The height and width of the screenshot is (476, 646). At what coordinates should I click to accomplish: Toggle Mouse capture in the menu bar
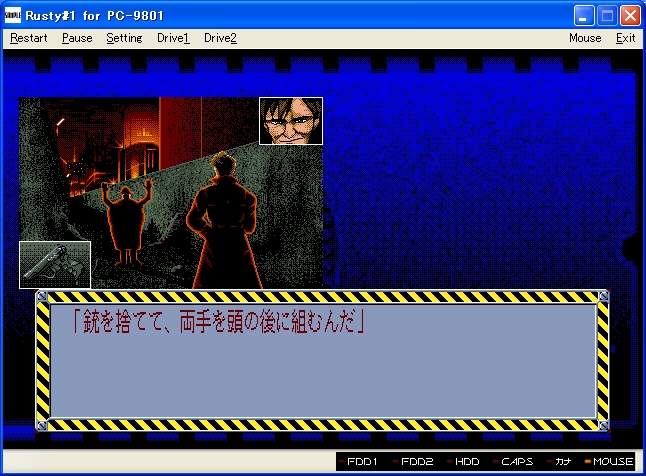click(x=585, y=38)
